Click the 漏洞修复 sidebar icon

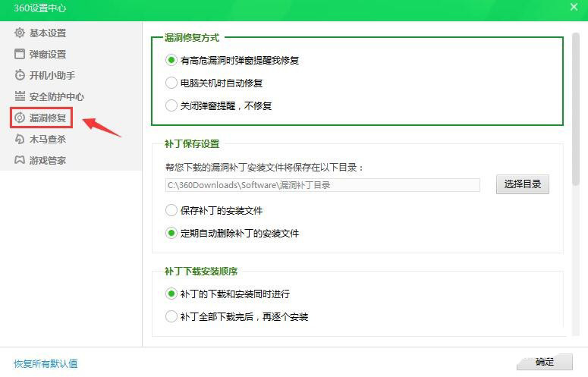click(20, 118)
